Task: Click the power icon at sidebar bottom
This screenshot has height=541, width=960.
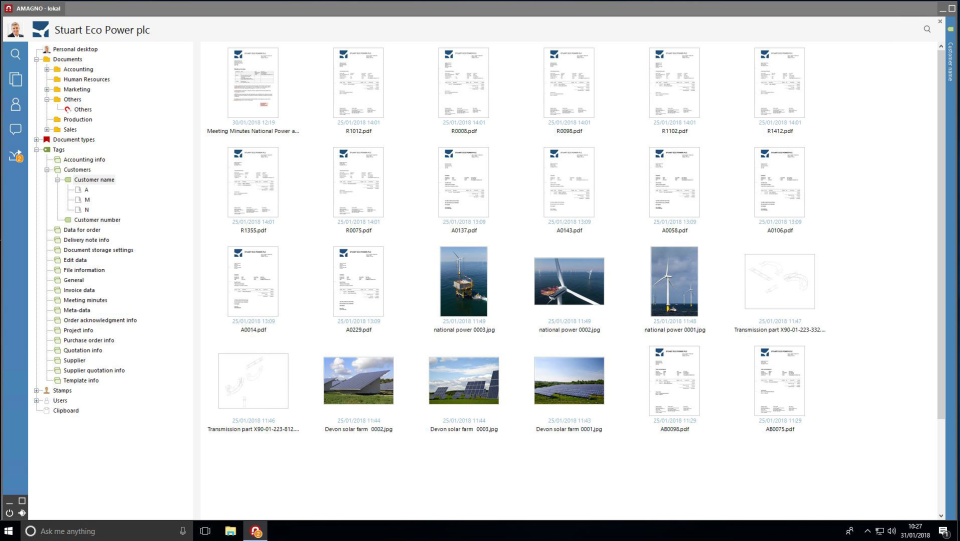Action: (x=9, y=513)
